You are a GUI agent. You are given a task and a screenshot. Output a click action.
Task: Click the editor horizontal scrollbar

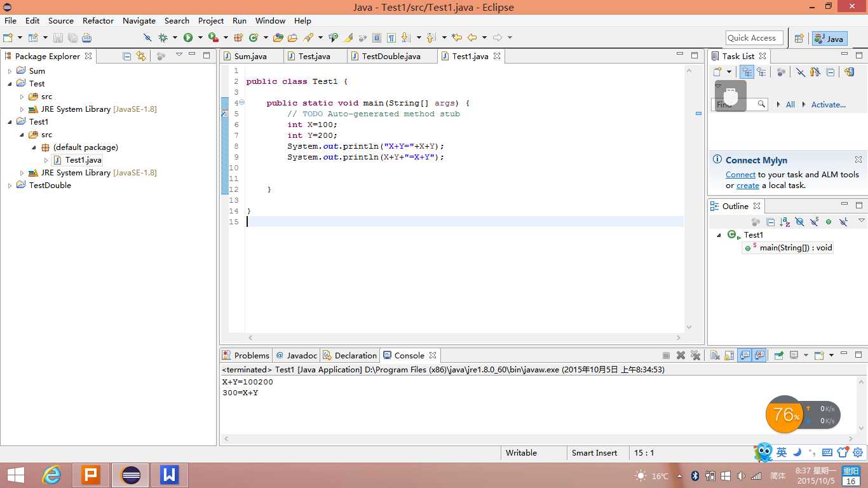[464, 338]
